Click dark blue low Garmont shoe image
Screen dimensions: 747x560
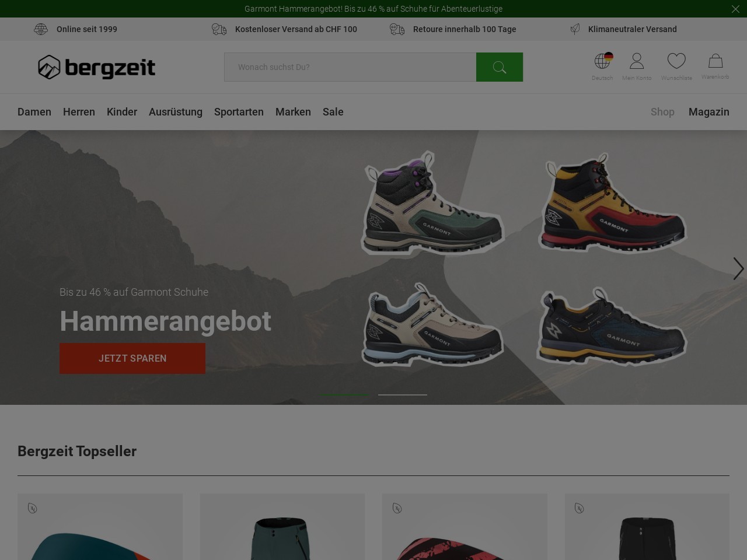[x=612, y=325]
